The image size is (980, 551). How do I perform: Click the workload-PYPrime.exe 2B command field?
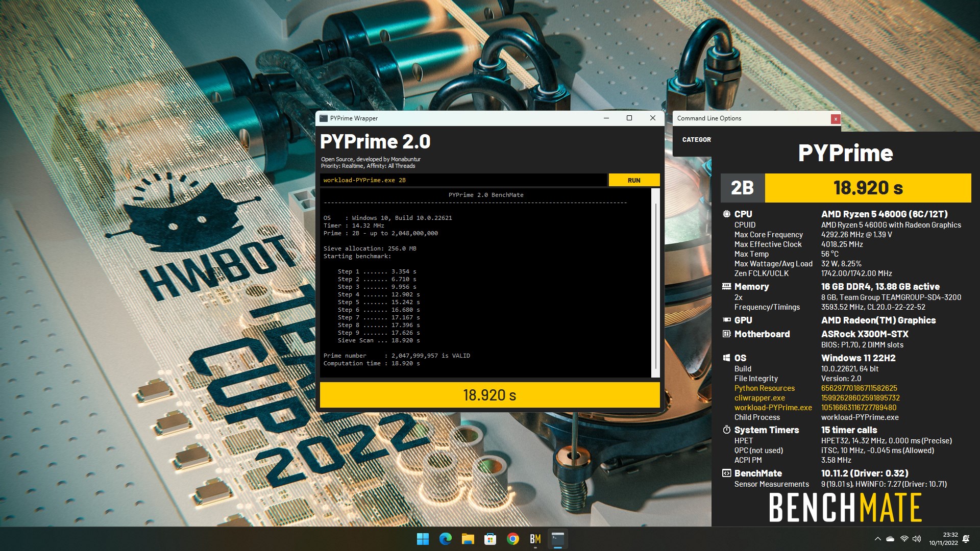[x=463, y=180]
